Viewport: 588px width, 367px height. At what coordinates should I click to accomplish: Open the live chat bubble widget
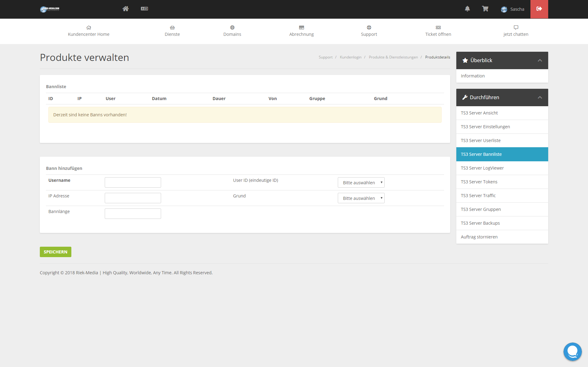coord(572,351)
